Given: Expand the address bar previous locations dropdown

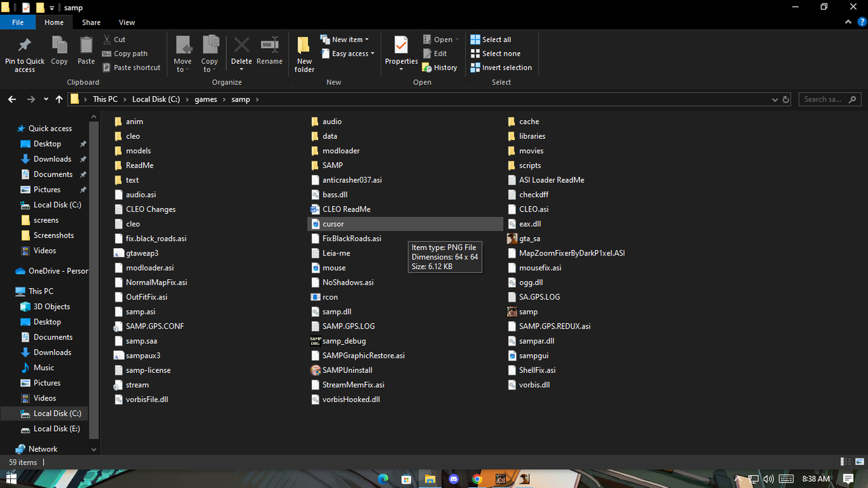Looking at the screenshot, I should 774,99.
